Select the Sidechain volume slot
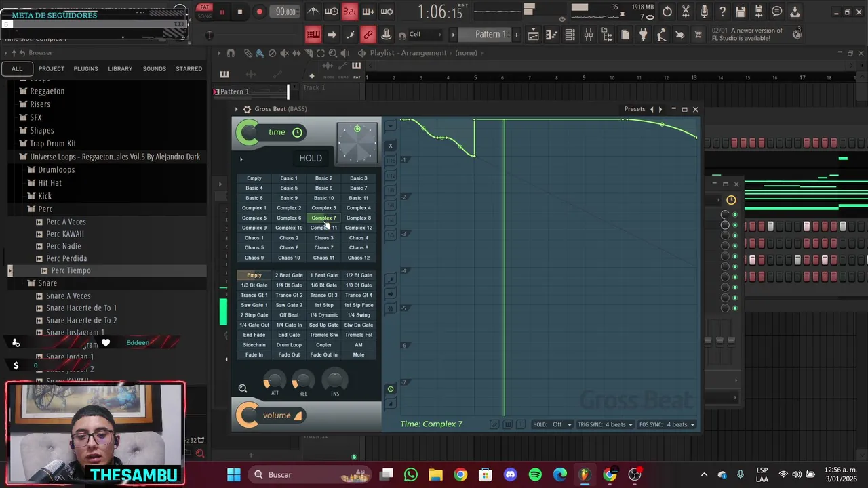 click(x=254, y=345)
